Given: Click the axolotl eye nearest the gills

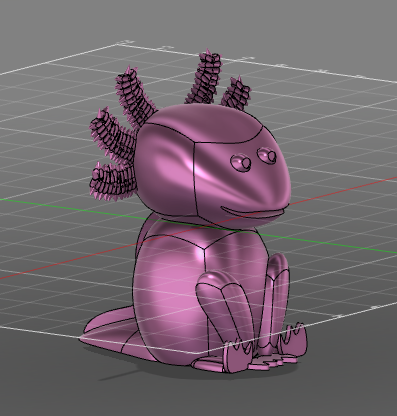Looking at the screenshot, I should 241,163.
